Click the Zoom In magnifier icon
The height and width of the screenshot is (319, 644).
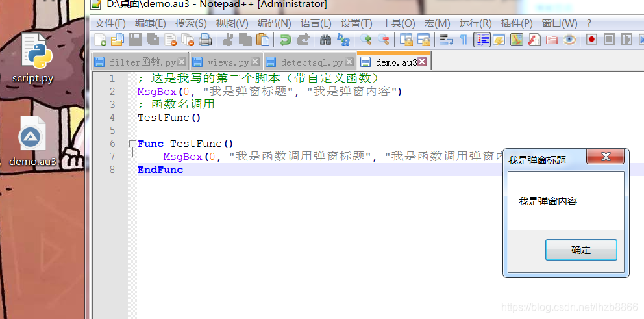pos(366,40)
